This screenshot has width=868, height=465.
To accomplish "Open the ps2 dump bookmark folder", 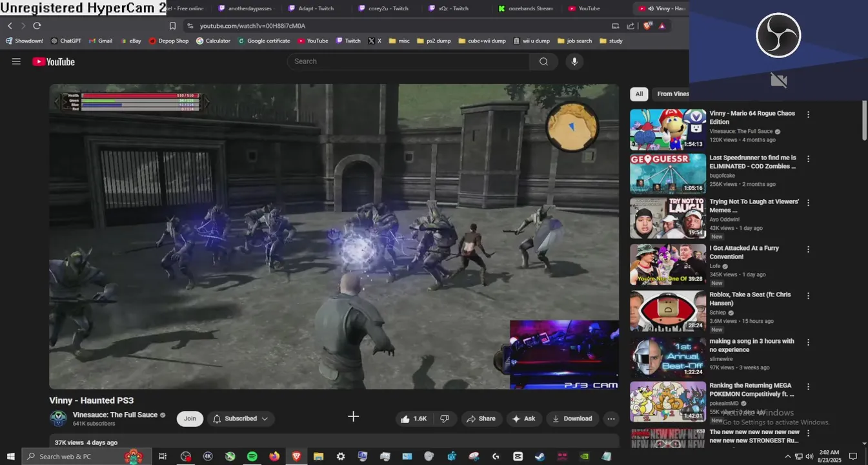I will click(434, 41).
